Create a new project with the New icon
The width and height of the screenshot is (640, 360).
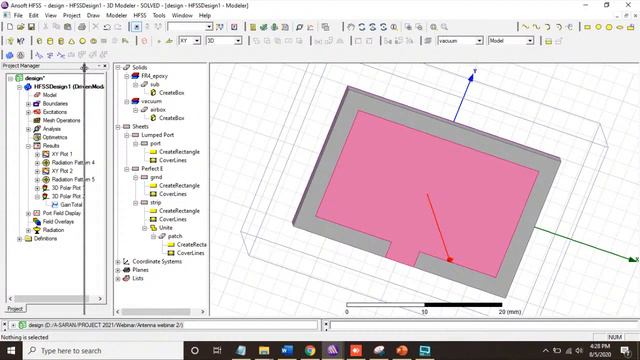(10, 27)
